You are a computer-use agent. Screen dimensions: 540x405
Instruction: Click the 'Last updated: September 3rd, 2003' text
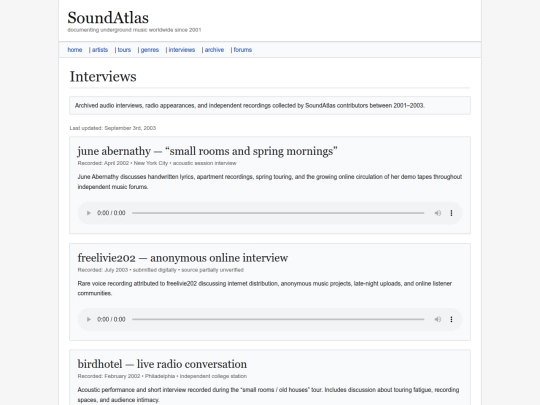(113, 128)
